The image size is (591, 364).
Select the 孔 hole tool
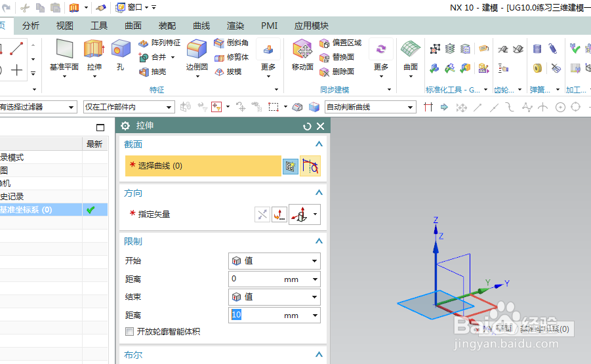(121, 49)
